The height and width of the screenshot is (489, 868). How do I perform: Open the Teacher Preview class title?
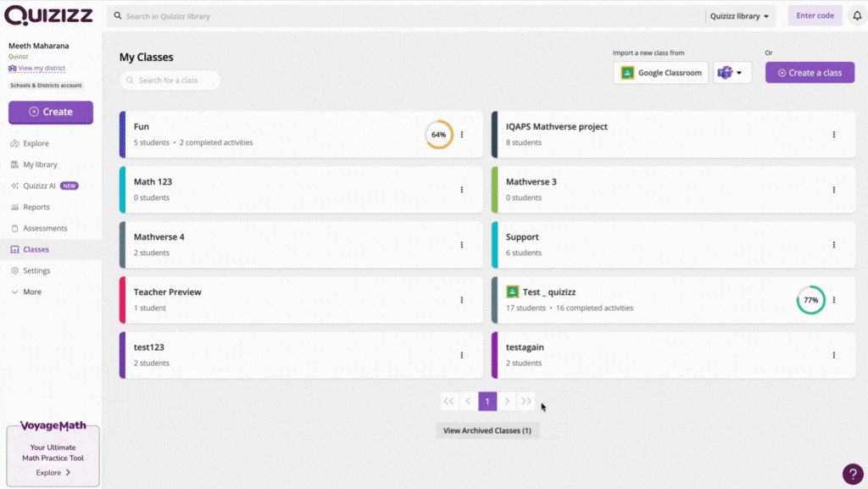click(x=167, y=292)
